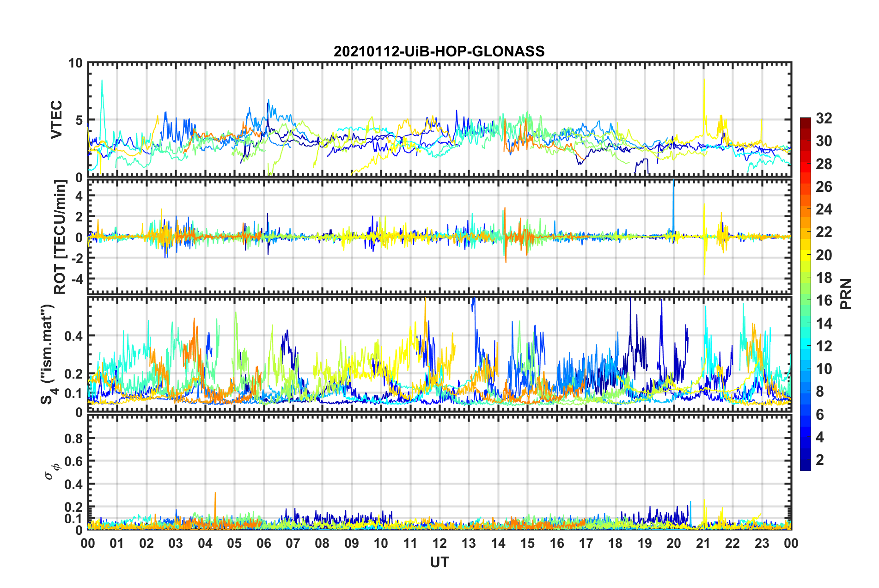Image resolution: width=879 pixels, height=588 pixels.
Task: Click x-axis tick label 23
Action: [x=762, y=543]
